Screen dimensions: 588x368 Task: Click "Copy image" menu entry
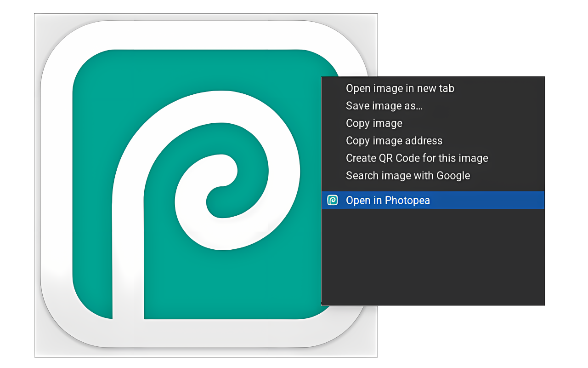(433, 123)
